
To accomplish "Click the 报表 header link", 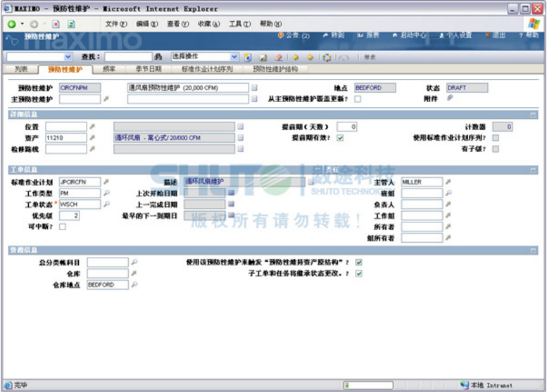I will 368,35.
